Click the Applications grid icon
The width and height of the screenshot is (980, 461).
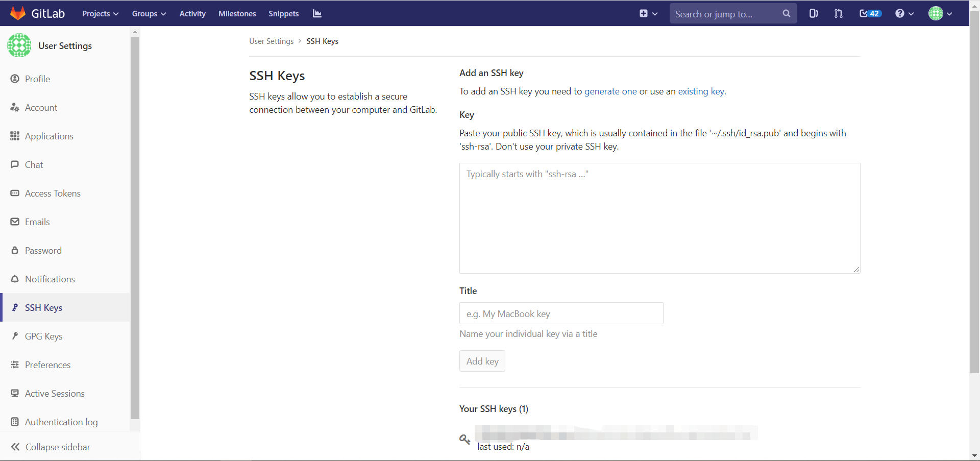(x=15, y=136)
